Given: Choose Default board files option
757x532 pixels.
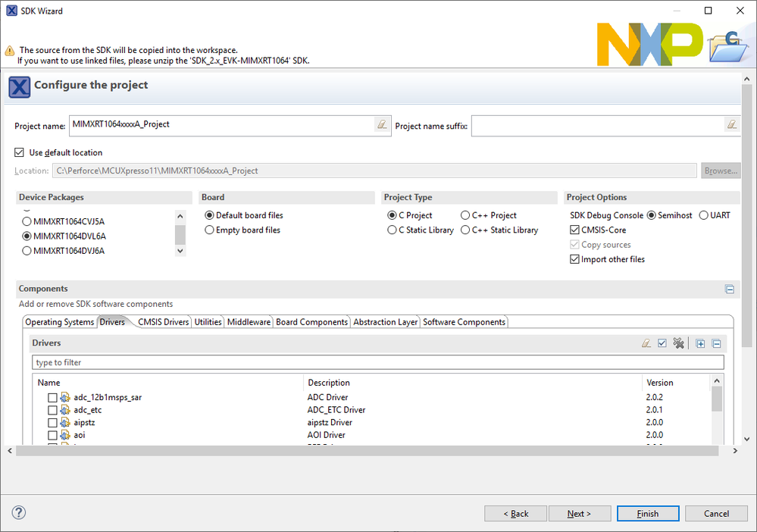Looking at the screenshot, I should (209, 215).
